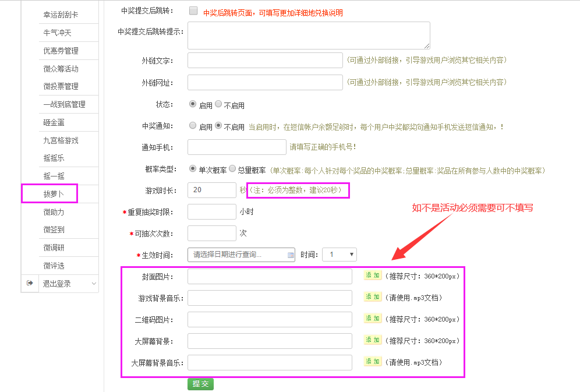Open 拔萝卜 in the sidebar menu
Viewport: 580px width, 392px height.
pyautogui.click(x=54, y=194)
